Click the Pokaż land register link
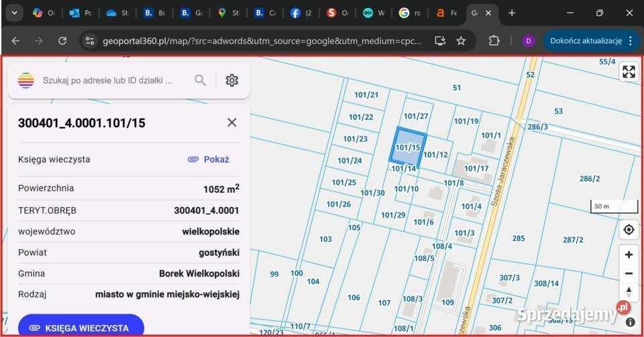Image resolution: width=644 pixels, height=337 pixels. (209, 159)
